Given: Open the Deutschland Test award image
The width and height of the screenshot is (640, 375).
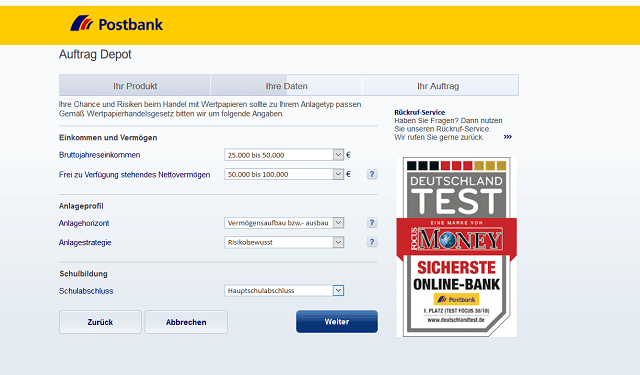Looking at the screenshot, I should (x=456, y=247).
